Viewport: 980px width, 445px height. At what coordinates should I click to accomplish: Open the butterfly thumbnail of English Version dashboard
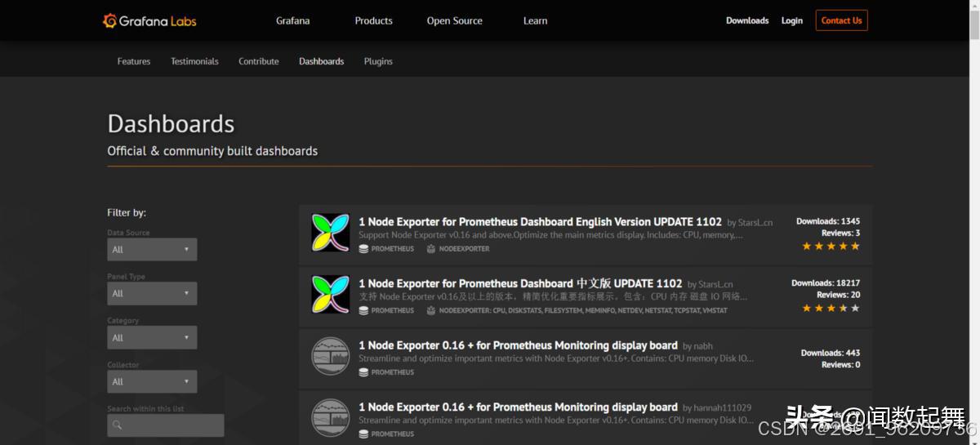coord(331,233)
